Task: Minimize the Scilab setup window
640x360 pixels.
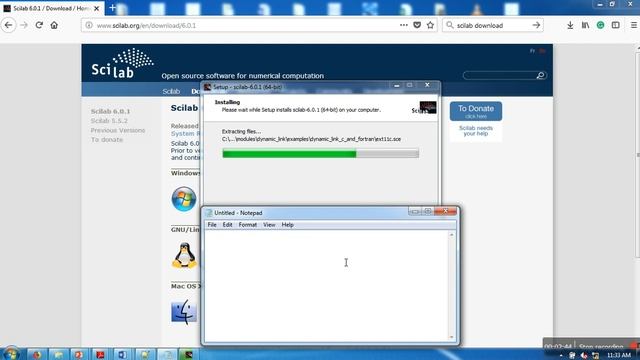Action: [396, 85]
